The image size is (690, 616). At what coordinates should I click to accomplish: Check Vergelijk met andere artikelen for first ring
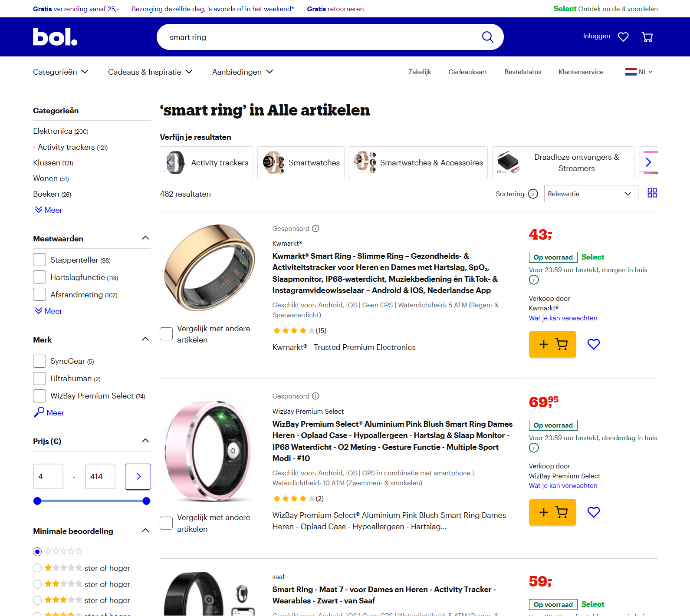[x=166, y=333]
